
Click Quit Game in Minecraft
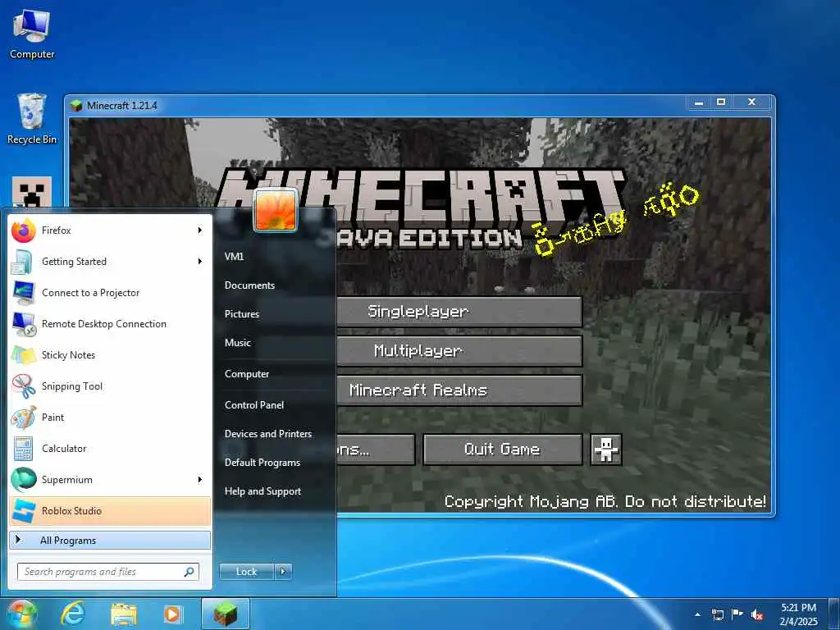tap(503, 449)
